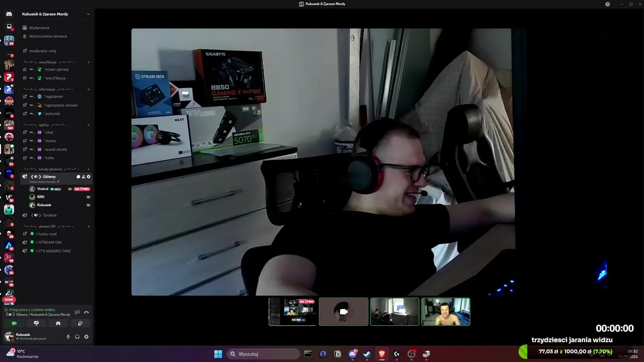This screenshot has width=644, height=362.
Task: Select the NA ŻYWO stream thumbnail
Action: point(292,312)
